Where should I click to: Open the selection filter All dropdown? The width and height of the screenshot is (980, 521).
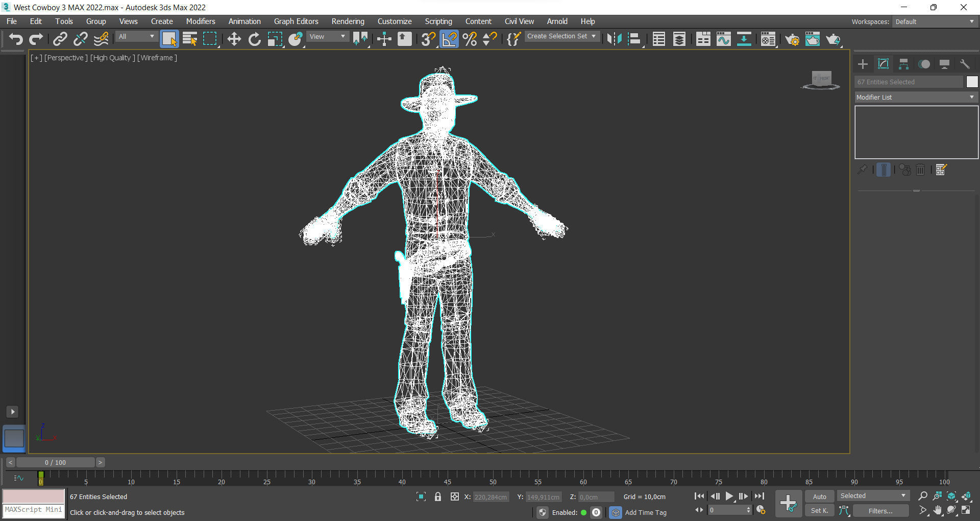(x=136, y=36)
